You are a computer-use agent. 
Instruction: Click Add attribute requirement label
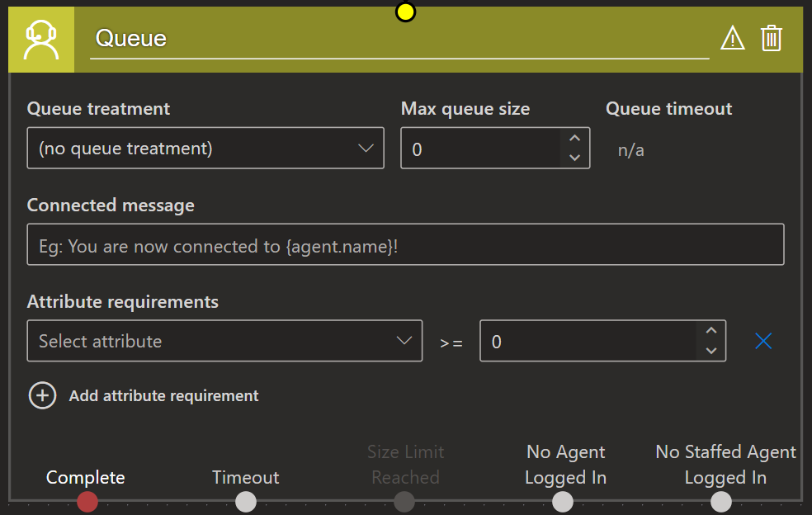pyautogui.click(x=163, y=396)
